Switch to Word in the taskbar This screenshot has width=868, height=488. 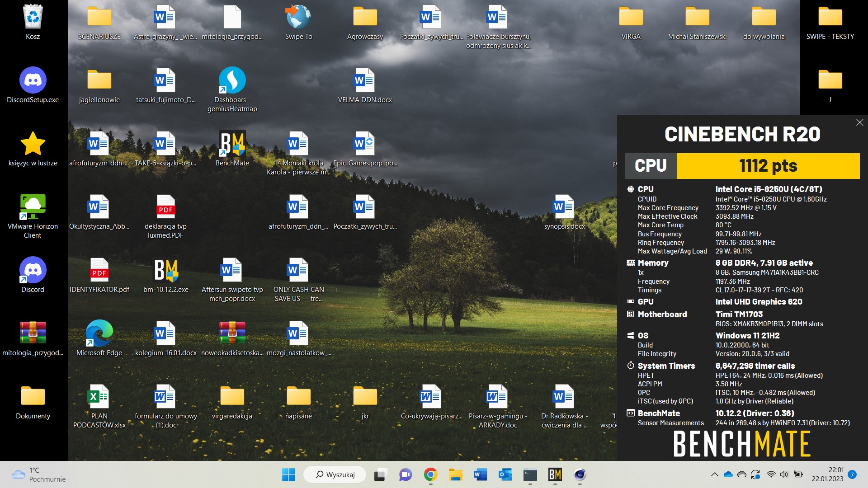click(x=480, y=474)
